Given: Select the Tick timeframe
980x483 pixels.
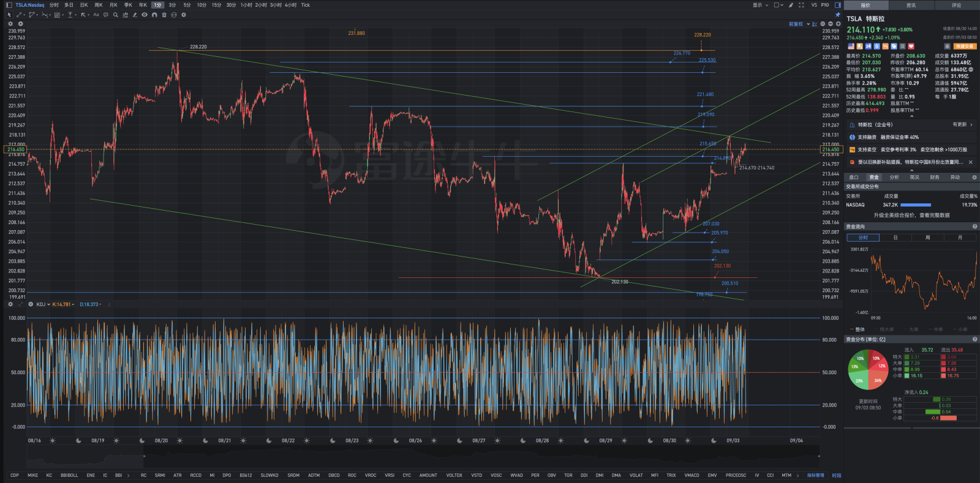Looking at the screenshot, I should tap(306, 5).
